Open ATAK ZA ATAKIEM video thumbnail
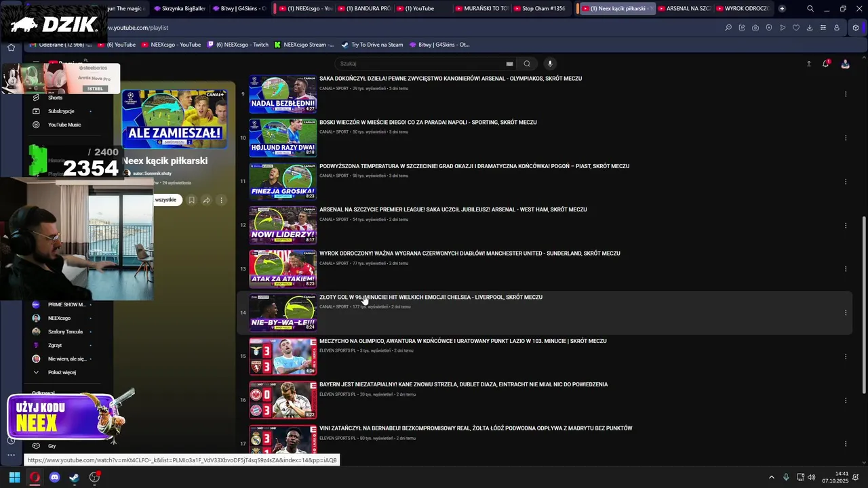 (283, 269)
